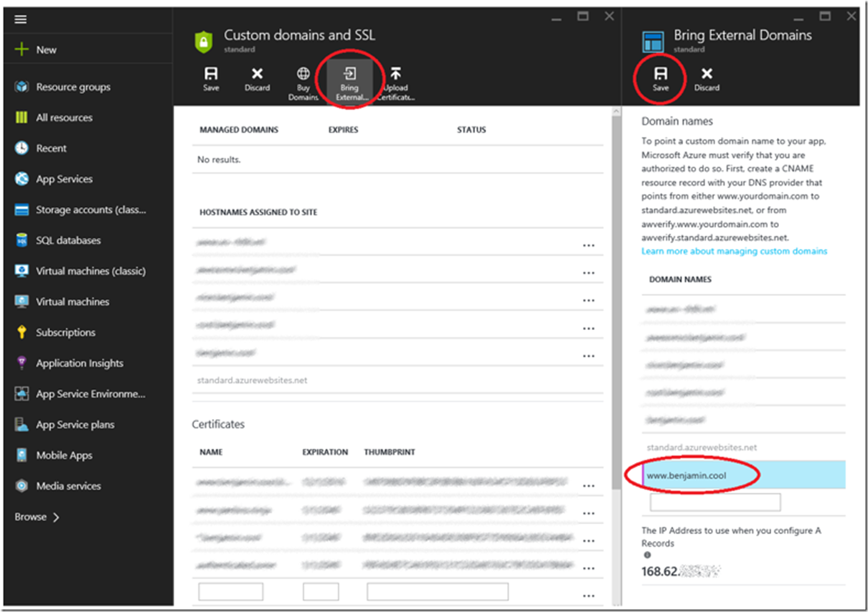Open ellipsis menu for third assigned hostname

tap(588, 300)
